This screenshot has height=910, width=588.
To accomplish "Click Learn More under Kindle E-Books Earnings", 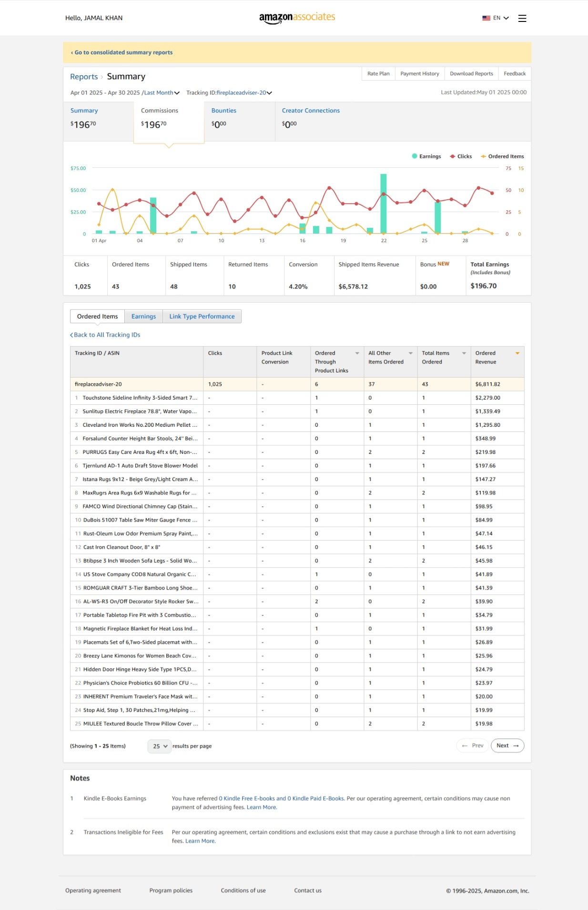I will 262,808.
